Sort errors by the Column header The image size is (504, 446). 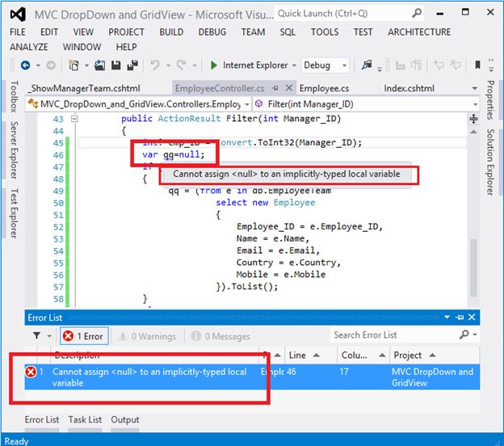363,355
